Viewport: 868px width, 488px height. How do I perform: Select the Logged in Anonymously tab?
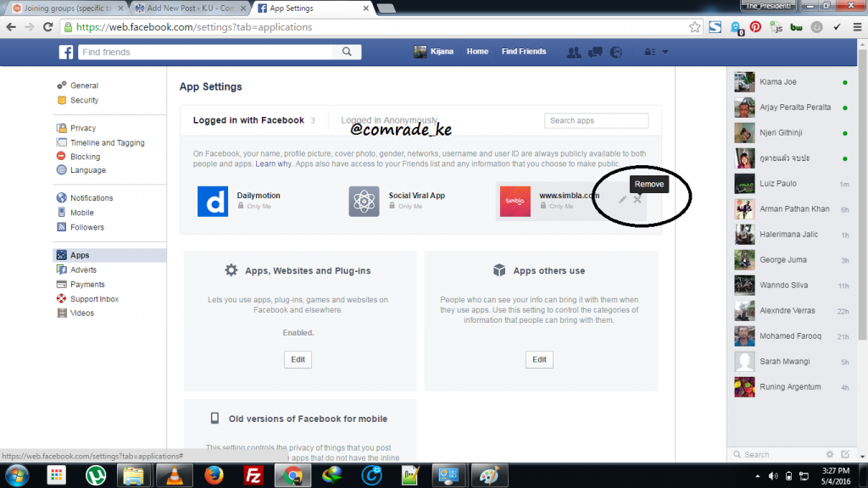click(389, 120)
